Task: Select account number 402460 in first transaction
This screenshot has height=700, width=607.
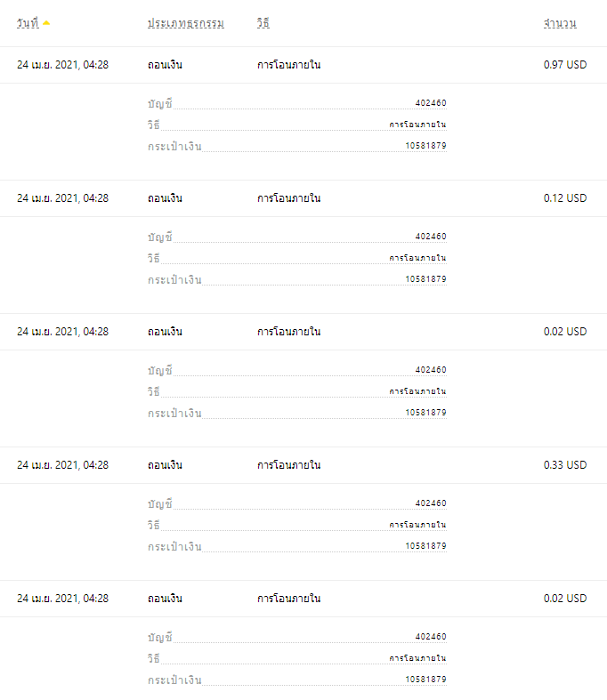Action: coord(431,103)
